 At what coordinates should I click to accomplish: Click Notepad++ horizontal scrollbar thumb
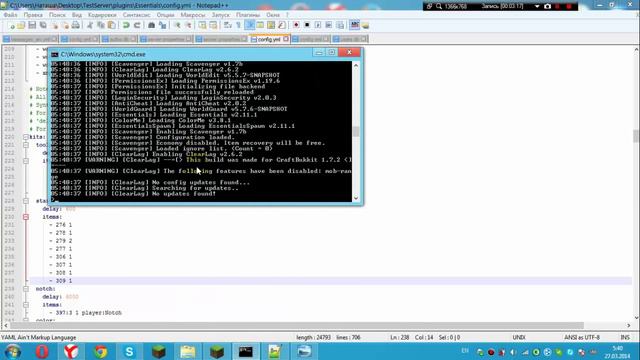pyautogui.click(x=297, y=325)
